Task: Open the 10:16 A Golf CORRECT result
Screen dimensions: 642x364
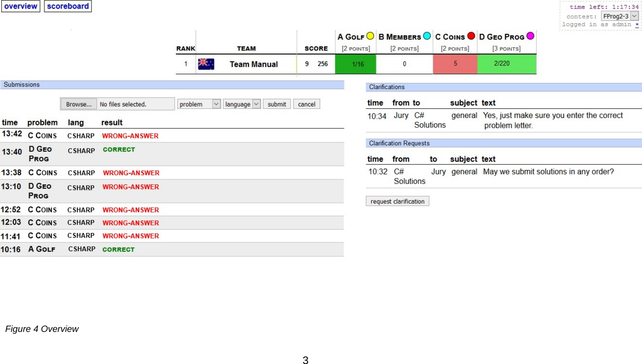Action: pyautogui.click(x=118, y=249)
